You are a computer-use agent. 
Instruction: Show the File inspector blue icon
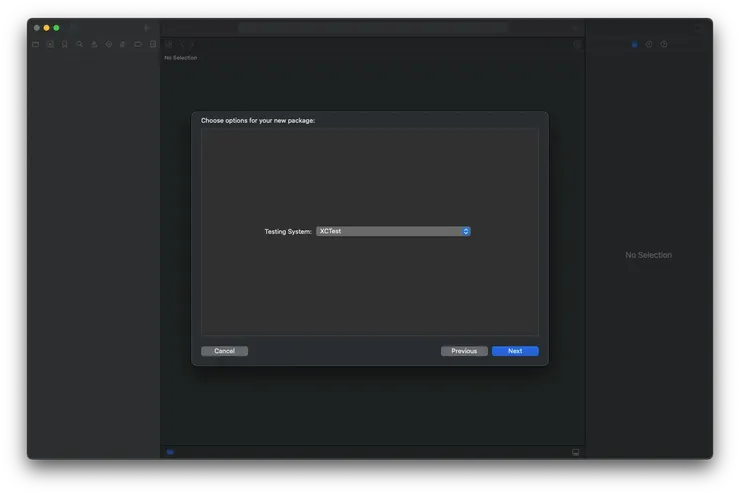pos(634,44)
